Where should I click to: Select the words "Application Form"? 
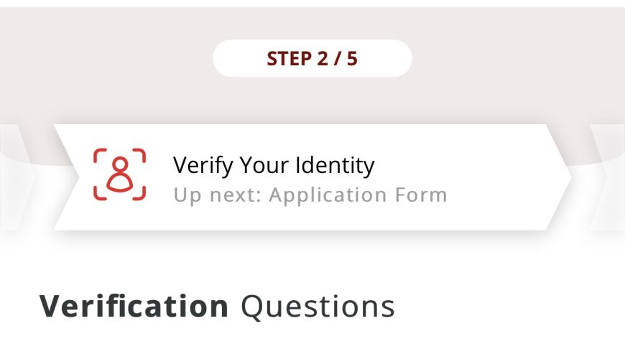click(x=358, y=195)
